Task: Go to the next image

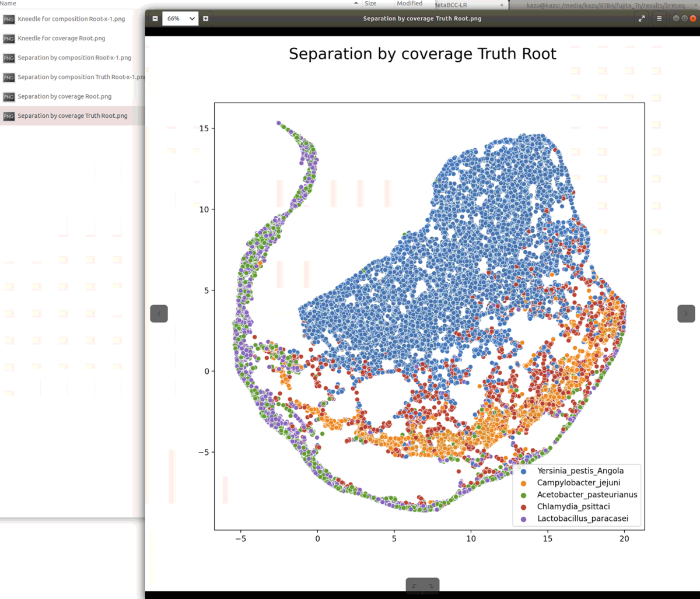Action: coord(686,313)
